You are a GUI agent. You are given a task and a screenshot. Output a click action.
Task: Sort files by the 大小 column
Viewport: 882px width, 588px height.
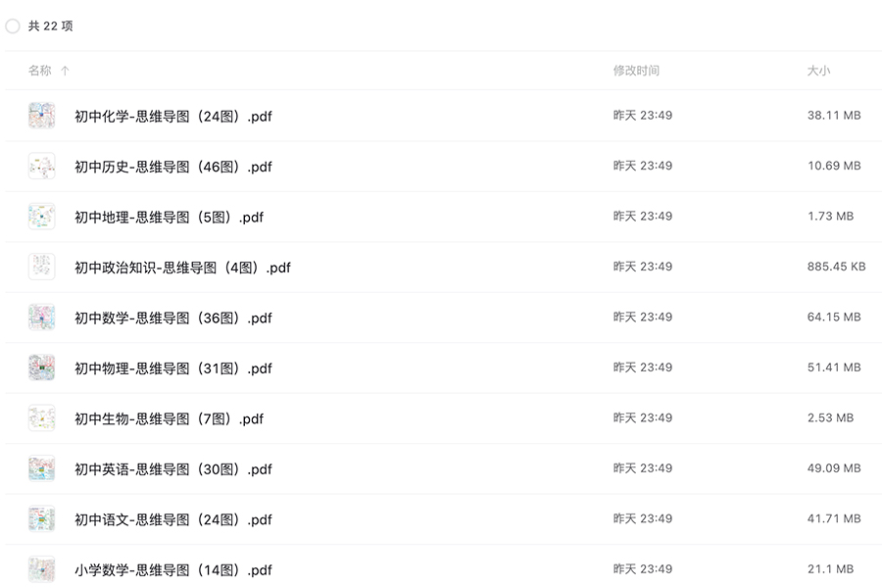[x=818, y=71]
